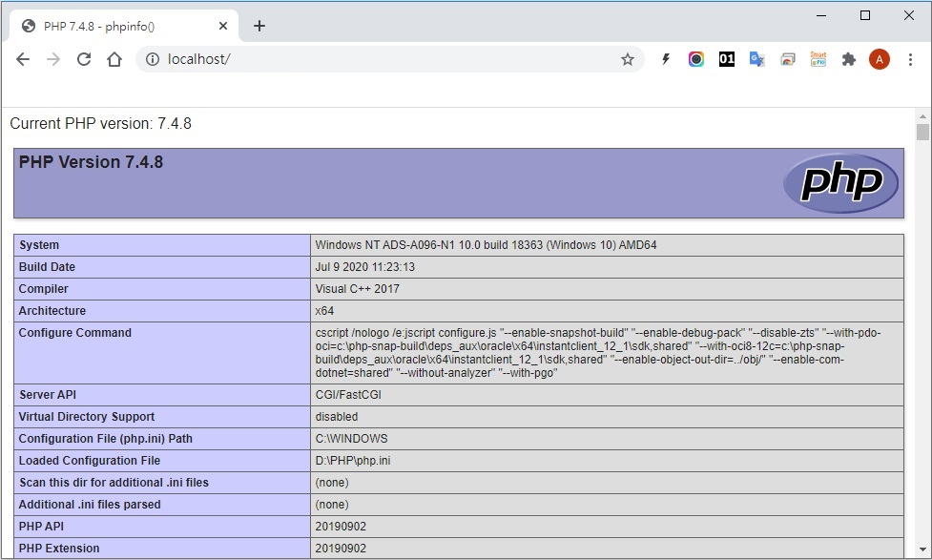The image size is (932, 560).
Task: Click '(none)' in the Scan this dir row
Action: (x=332, y=483)
